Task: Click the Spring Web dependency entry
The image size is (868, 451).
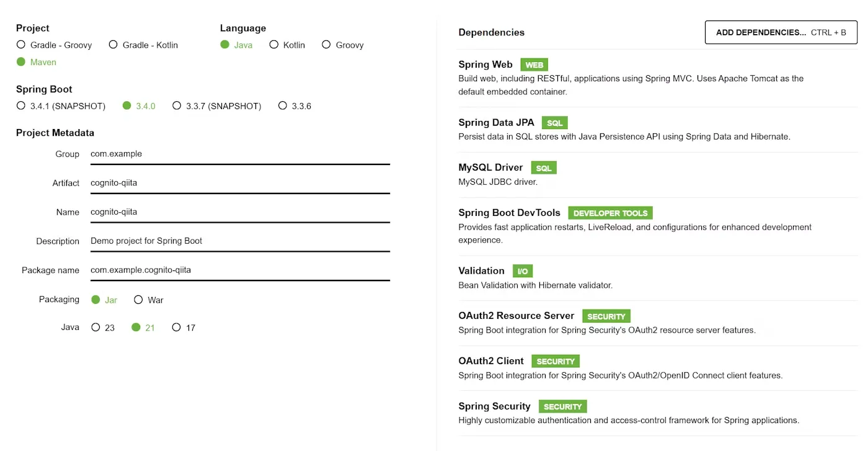Action: [485, 65]
